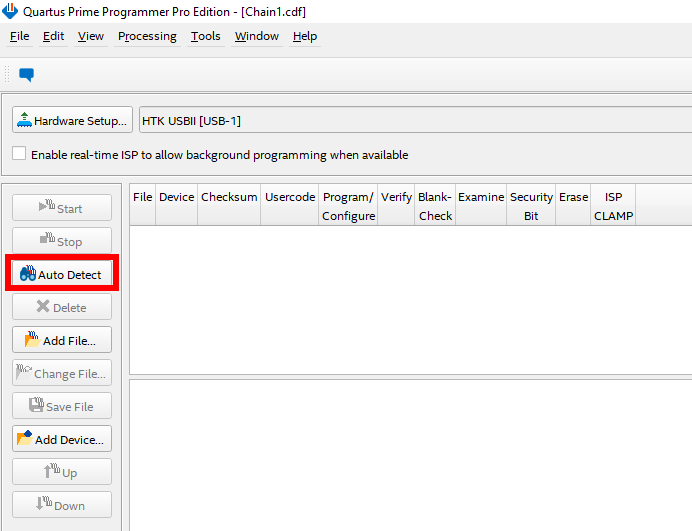
Task: Click the Save File button
Action: coord(62,406)
